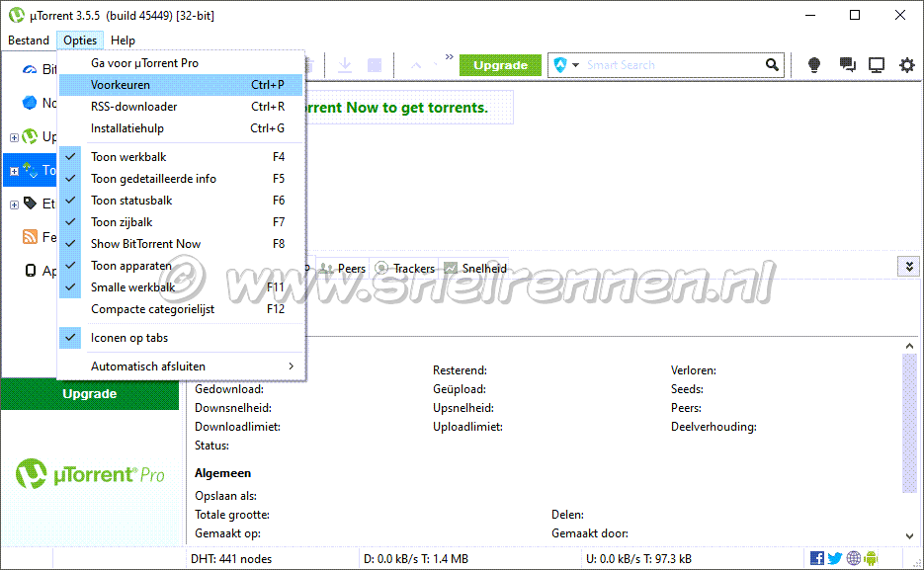924x570 pixels.
Task: Toggle Smalle werkbalk option
Action: tap(181, 287)
